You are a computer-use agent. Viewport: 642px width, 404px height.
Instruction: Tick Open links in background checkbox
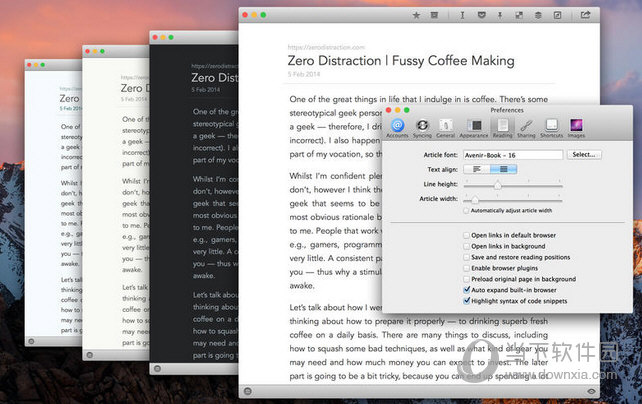coord(466,246)
